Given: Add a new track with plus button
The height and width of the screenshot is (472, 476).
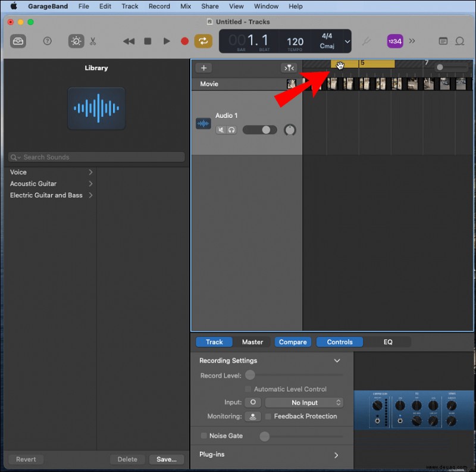Looking at the screenshot, I should point(203,68).
